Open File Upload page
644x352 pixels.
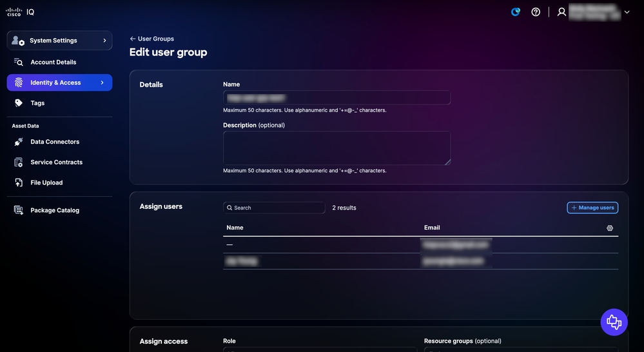tap(46, 183)
